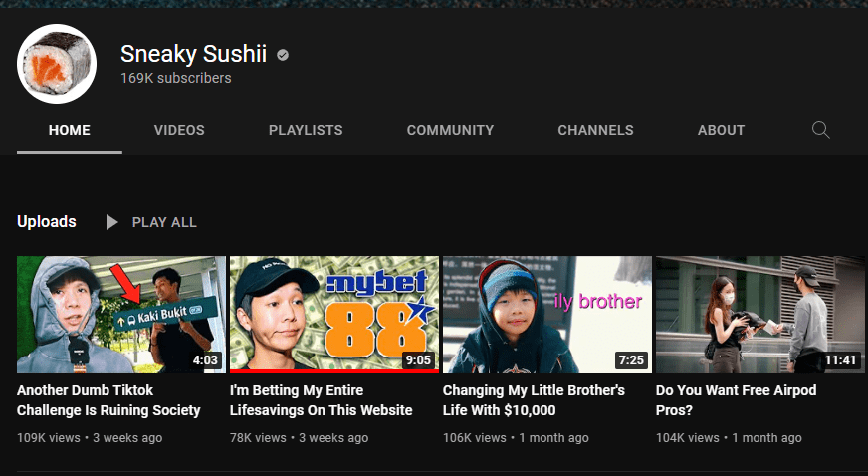Click the PLAY ALL link

[164, 222]
